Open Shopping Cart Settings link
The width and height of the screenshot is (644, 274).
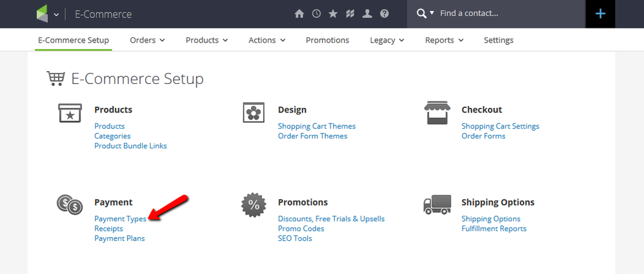point(500,127)
